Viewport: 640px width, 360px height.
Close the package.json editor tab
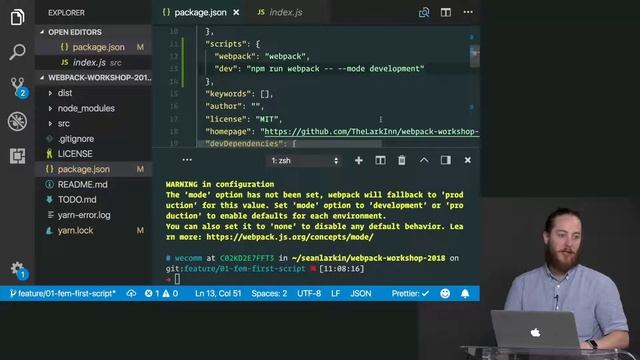236,13
